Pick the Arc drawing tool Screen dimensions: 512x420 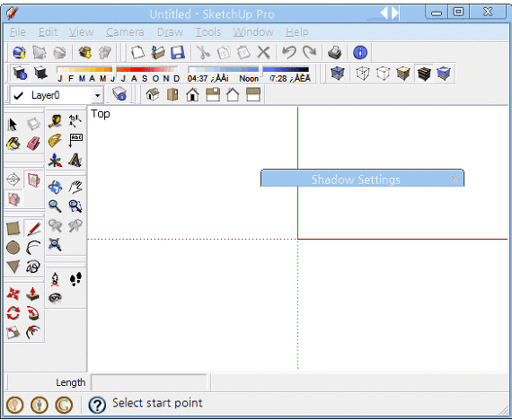click(33, 248)
